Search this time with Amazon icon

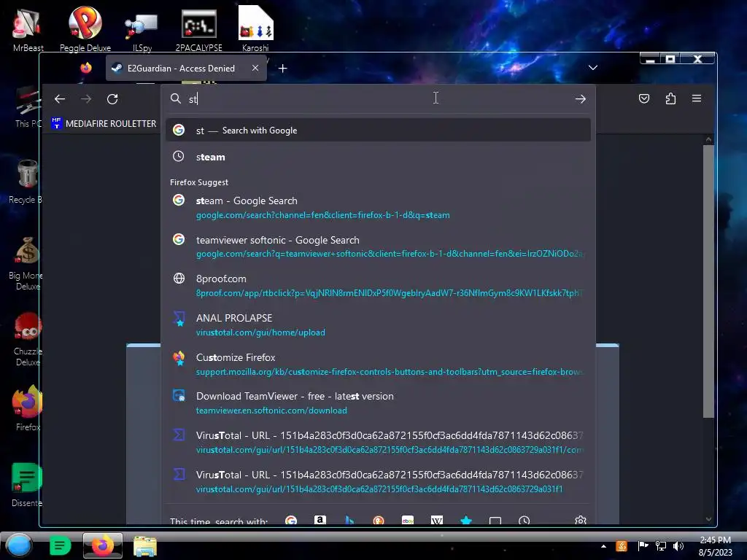click(x=320, y=520)
